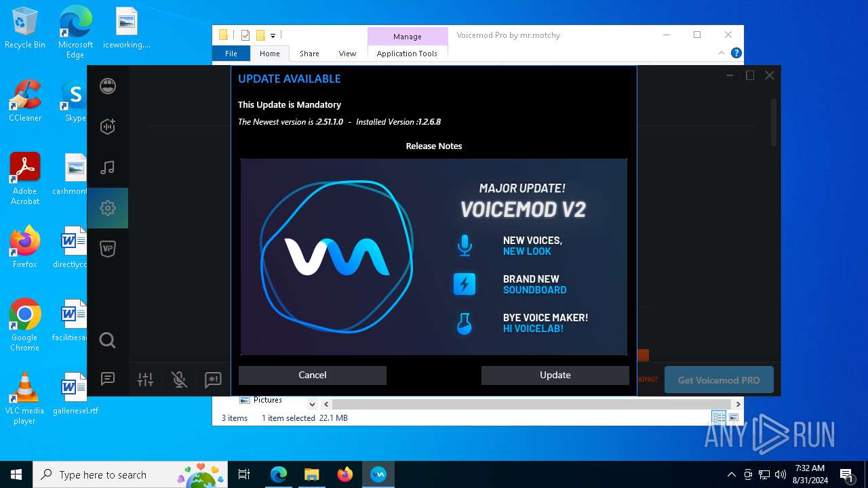Screen dimensions: 868x488
Task: Click the Voicemod V2 release notes banner
Action: click(434, 257)
